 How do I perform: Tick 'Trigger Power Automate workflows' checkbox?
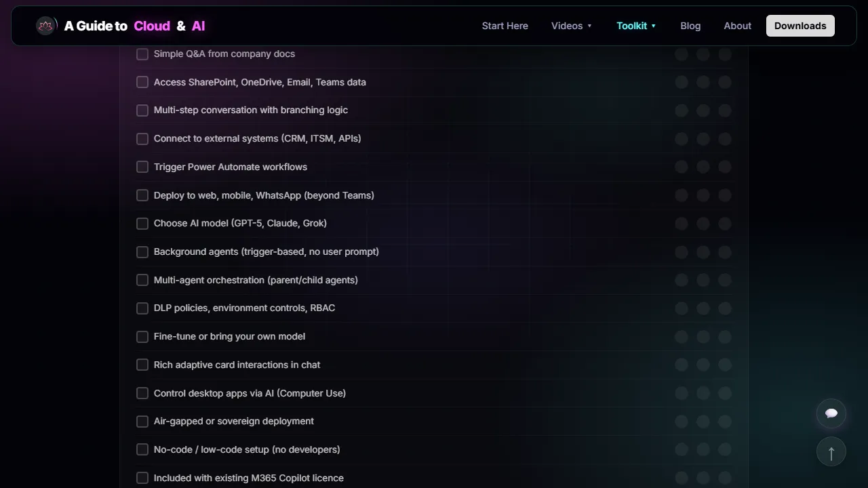click(142, 167)
